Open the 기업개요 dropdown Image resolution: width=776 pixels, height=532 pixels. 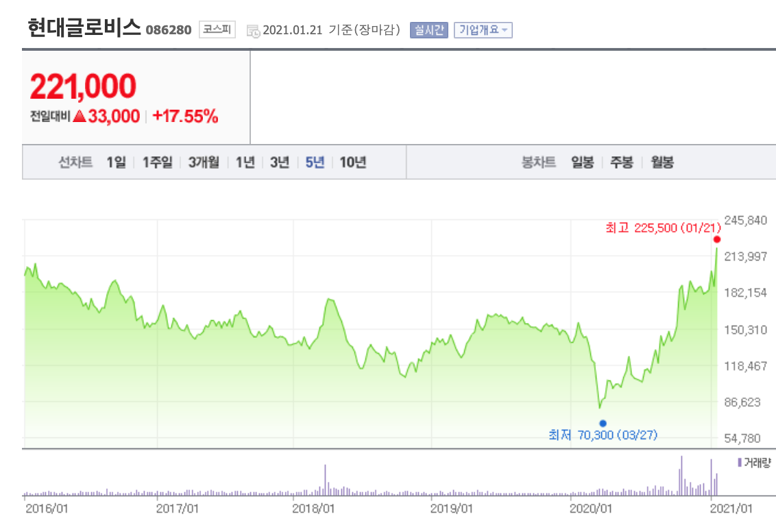coord(483,30)
